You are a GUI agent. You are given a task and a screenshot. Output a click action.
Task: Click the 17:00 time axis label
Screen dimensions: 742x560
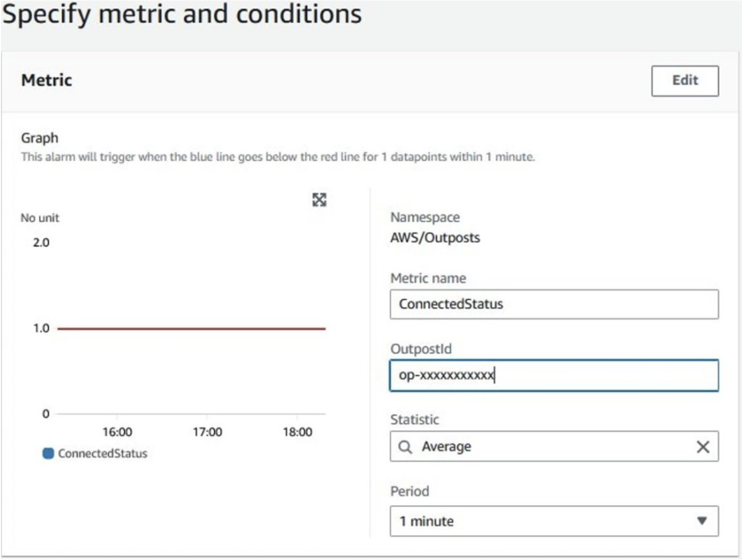(x=207, y=432)
